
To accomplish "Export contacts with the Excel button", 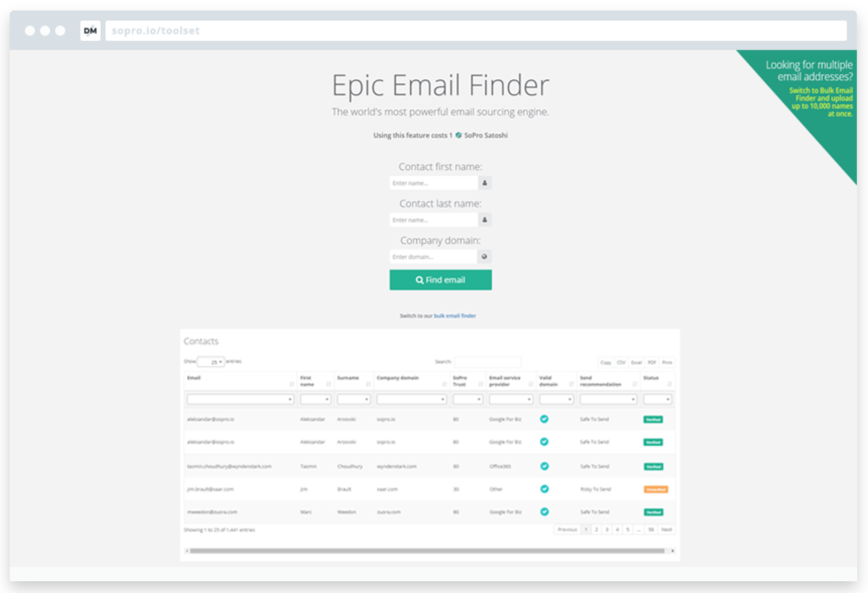I will pyautogui.click(x=636, y=363).
